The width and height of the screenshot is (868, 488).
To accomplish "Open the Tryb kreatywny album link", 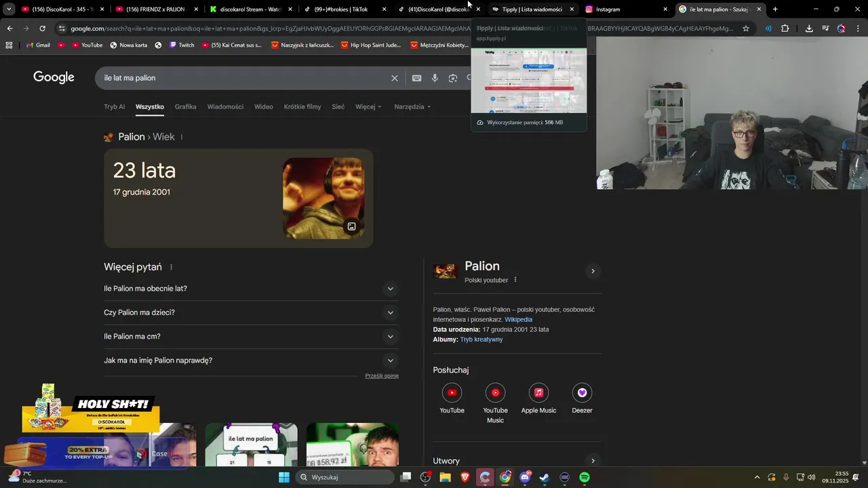I will [x=481, y=340].
